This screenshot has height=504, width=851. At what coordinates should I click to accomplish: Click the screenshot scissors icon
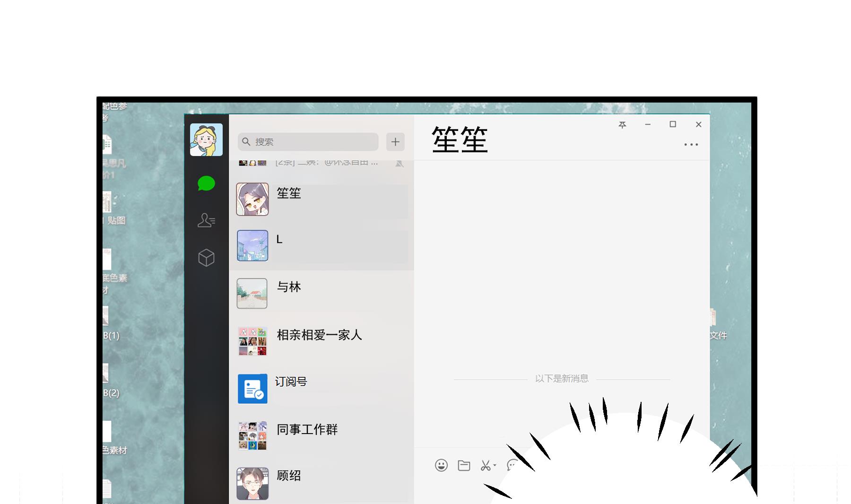click(485, 465)
